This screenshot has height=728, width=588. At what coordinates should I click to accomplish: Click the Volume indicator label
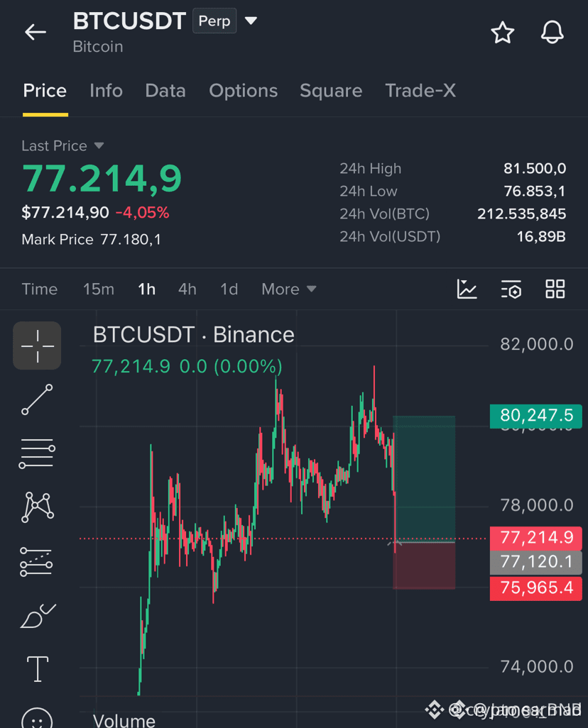pos(124,720)
